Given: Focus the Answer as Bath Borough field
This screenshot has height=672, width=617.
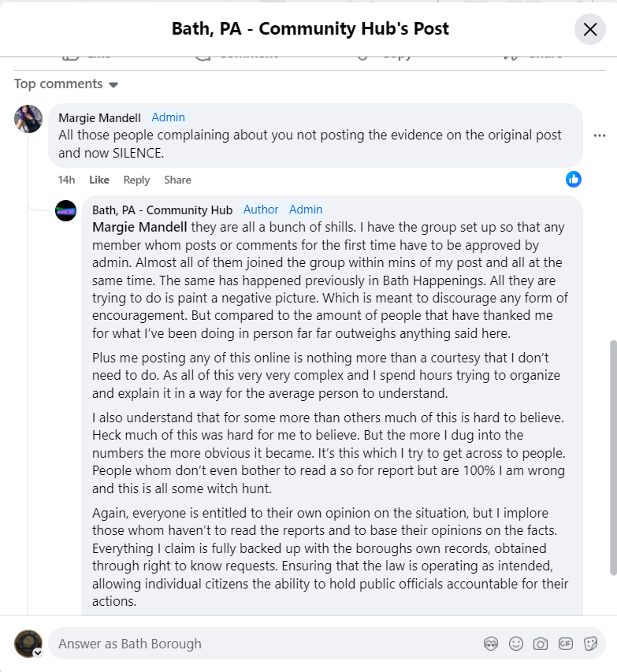Looking at the screenshot, I should (x=260, y=644).
